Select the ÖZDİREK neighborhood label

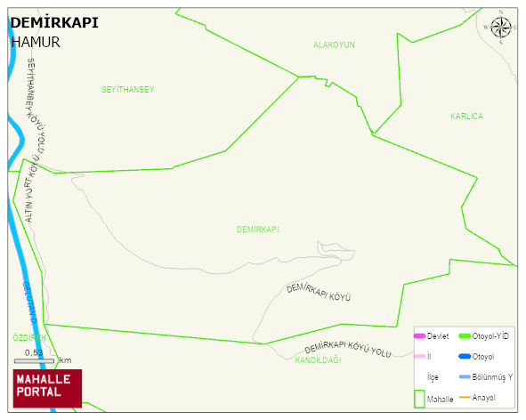(x=29, y=337)
